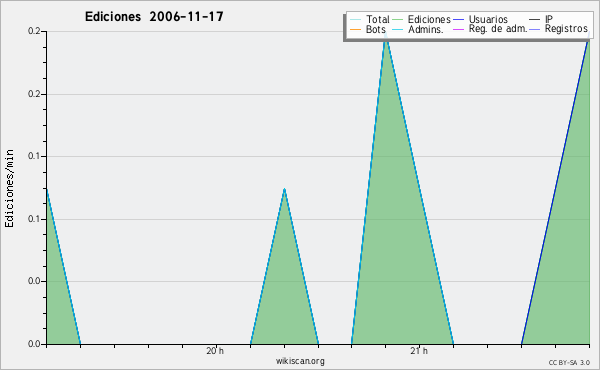Click the '21 h' x-axis label
The width and height of the screenshot is (600, 370).
click(419, 351)
